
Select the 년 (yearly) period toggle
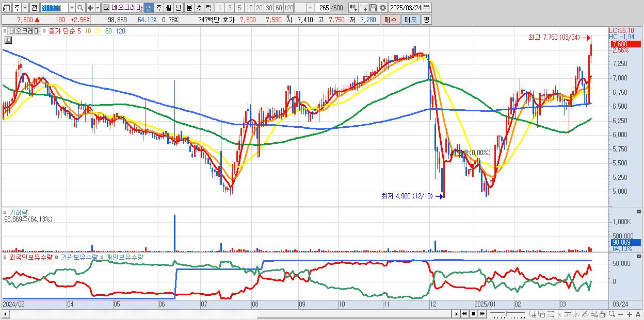[x=178, y=8]
